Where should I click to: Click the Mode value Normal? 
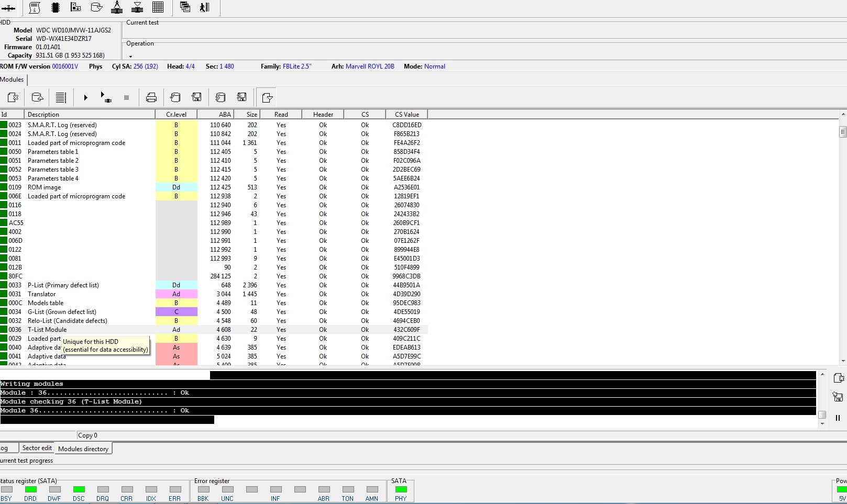coord(435,66)
